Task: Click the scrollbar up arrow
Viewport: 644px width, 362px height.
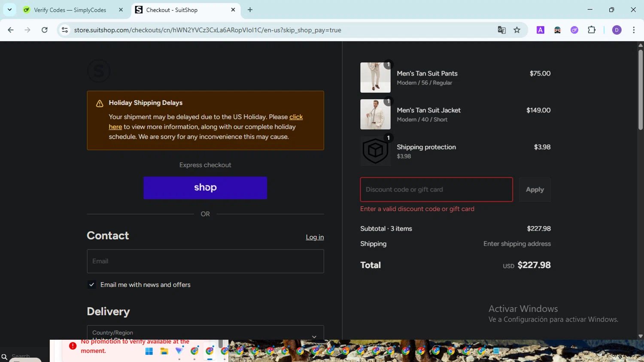Action: pos(641,45)
